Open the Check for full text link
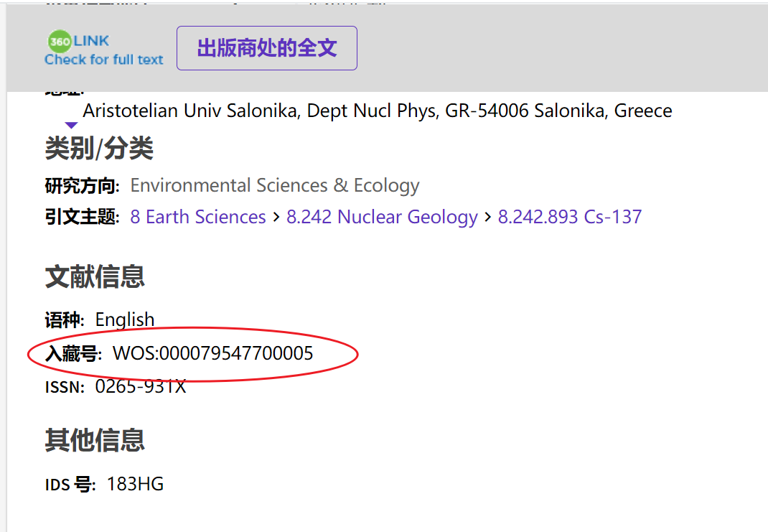The image size is (768, 532). pyautogui.click(x=104, y=60)
